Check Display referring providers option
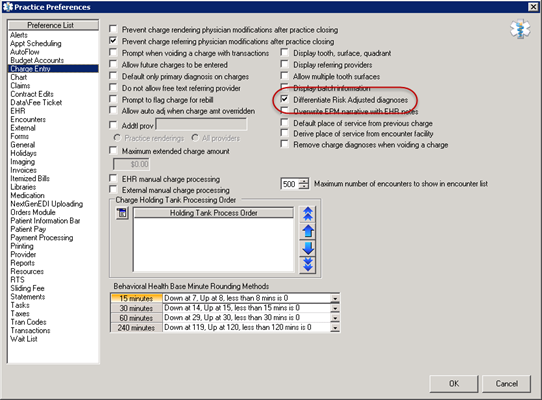 click(x=284, y=64)
